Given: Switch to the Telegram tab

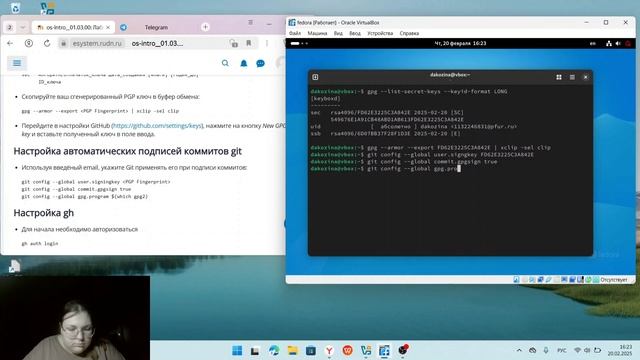Looking at the screenshot, I should (x=156, y=27).
